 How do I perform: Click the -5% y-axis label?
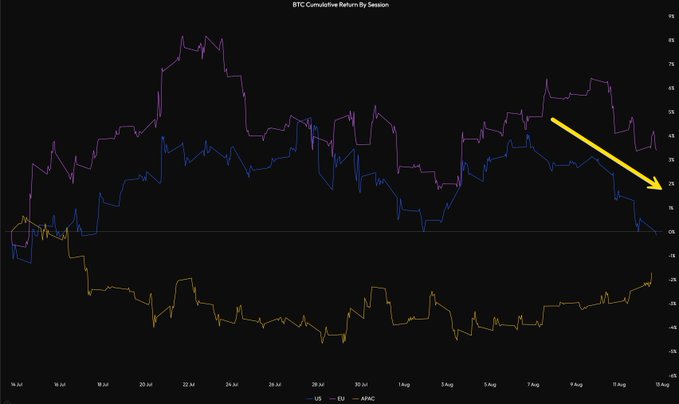coord(671,352)
